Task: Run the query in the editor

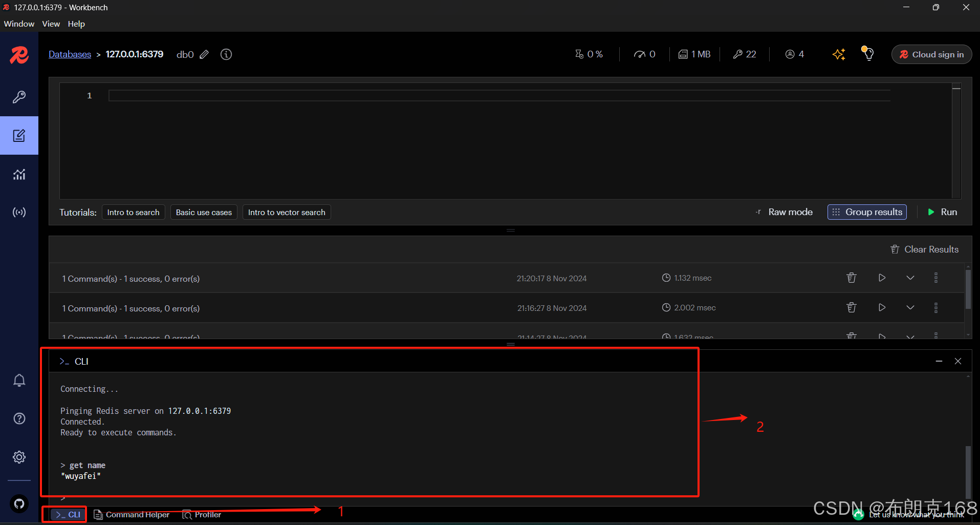Action: coord(942,212)
